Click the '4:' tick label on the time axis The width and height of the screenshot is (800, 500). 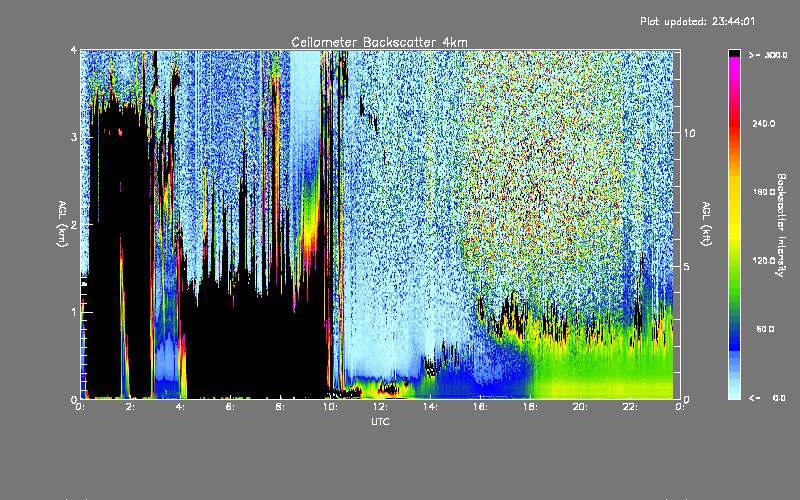[x=181, y=407]
